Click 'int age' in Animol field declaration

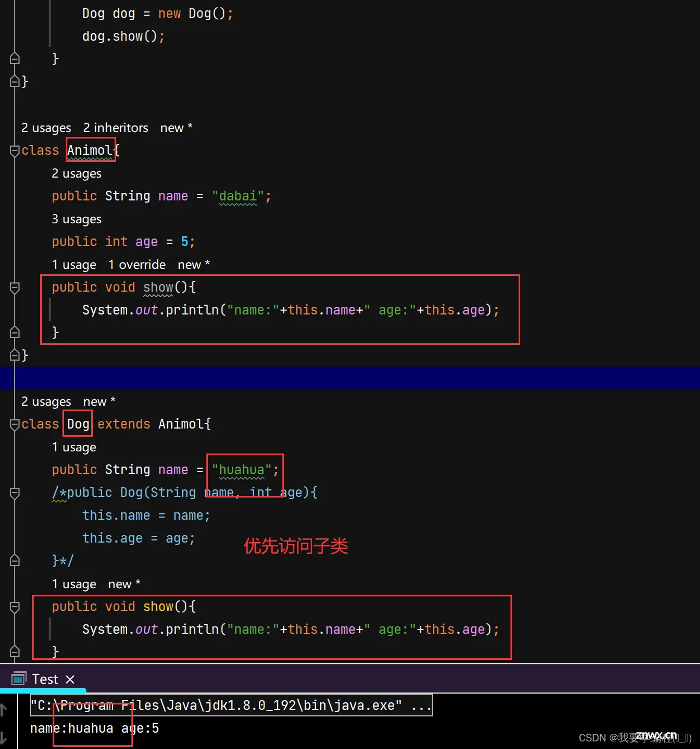(x=131, y=242)
